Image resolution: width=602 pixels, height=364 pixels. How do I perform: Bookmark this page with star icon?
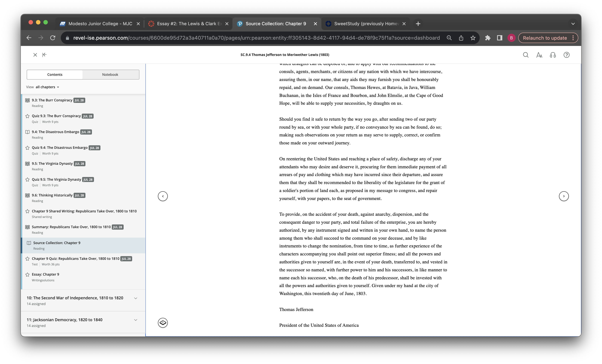473,38
